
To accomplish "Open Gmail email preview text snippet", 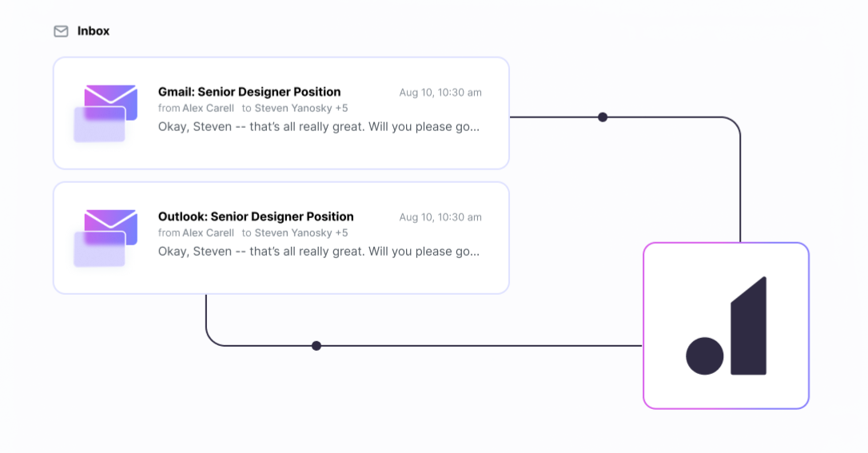I will tap(319, 127).
